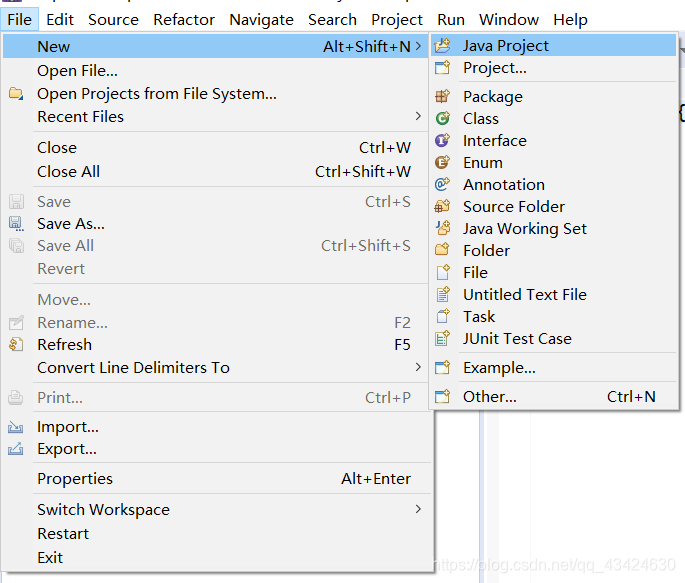This screenshot has height=583, width=685.
Task: Open the Help menu
Action: [x=570, y=20]
